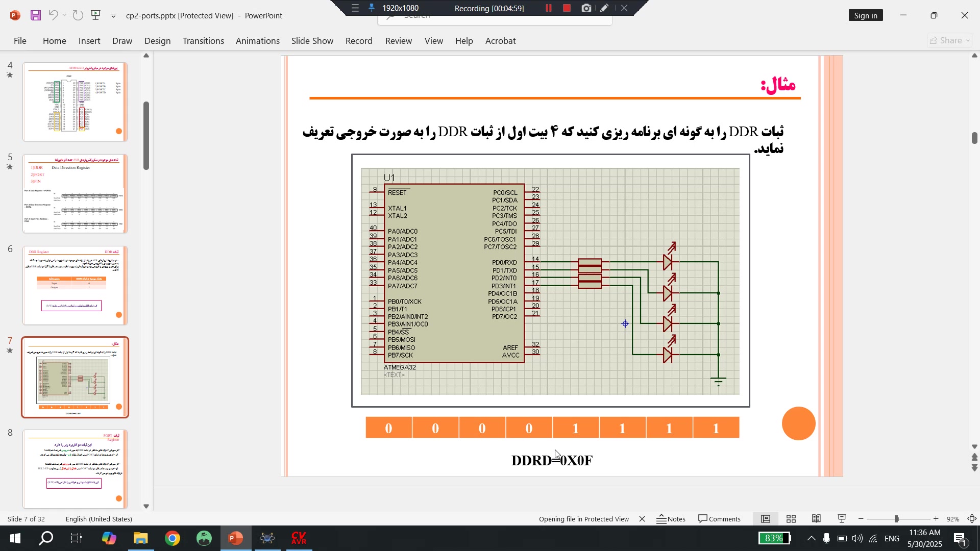Select slide 8 thumbnail
This screenshot has width=980, height=551.
pos(75,469)
